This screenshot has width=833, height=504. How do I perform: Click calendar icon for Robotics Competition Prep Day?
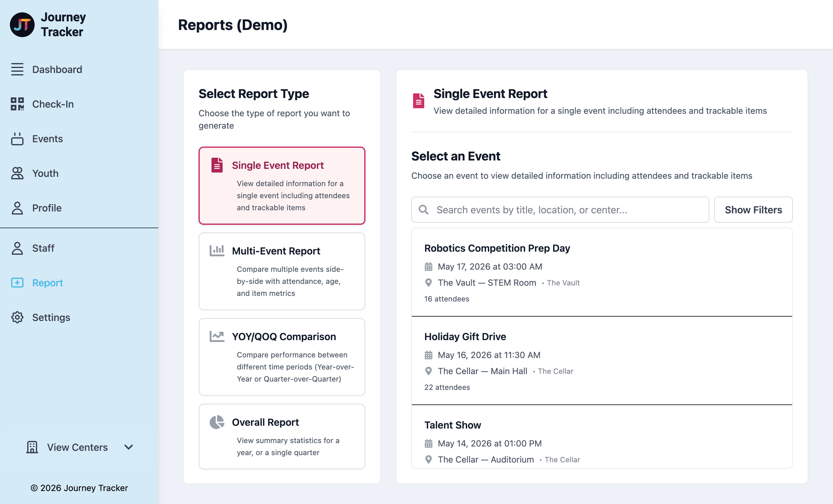428,267
